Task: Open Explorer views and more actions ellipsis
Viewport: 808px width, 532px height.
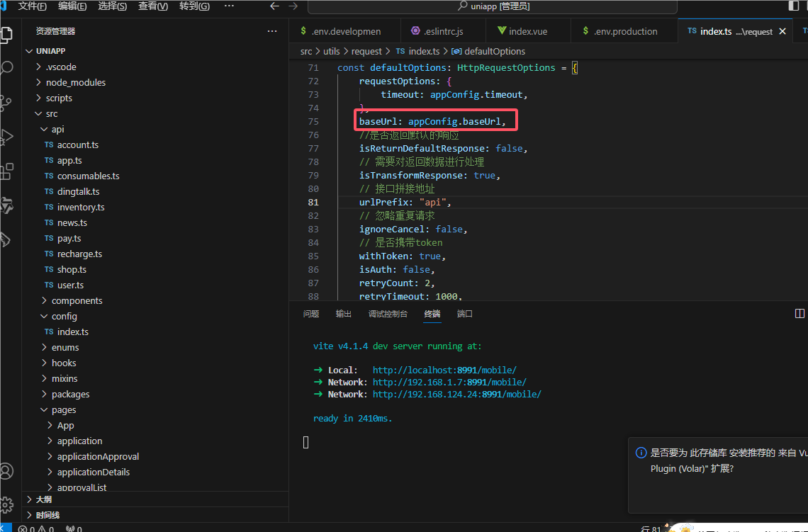Action: pos(272,31)
